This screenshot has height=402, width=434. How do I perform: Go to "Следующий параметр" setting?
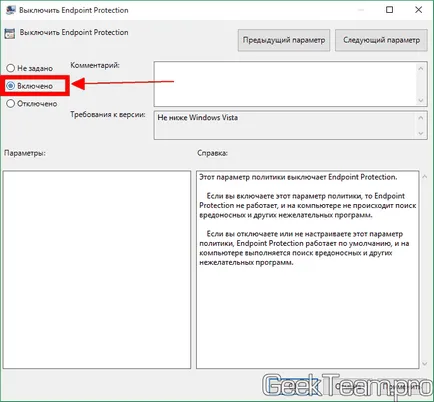(x=381, y=40)
